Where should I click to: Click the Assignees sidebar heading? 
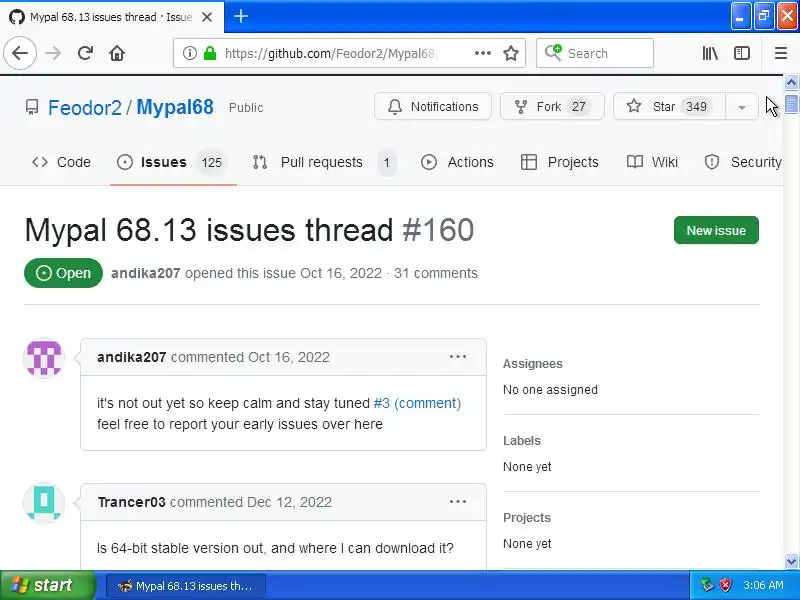pos(533,364)
